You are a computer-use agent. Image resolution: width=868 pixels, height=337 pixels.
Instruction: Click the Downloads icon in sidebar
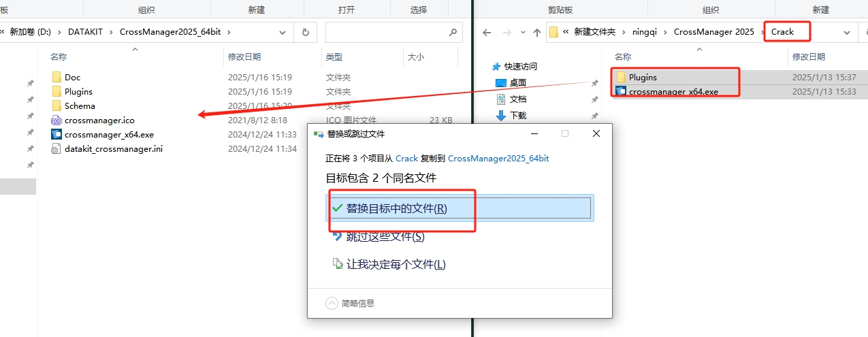click(x=501, y=115)
